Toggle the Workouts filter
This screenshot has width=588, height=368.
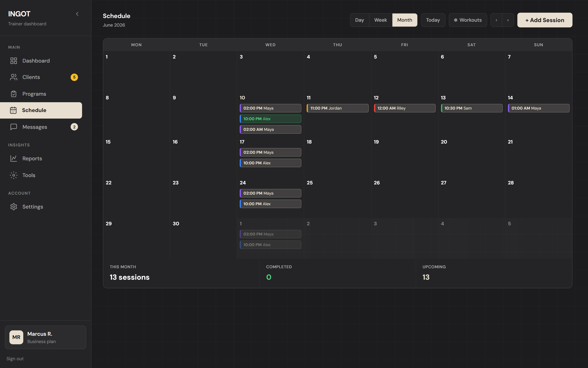[468, 20]
